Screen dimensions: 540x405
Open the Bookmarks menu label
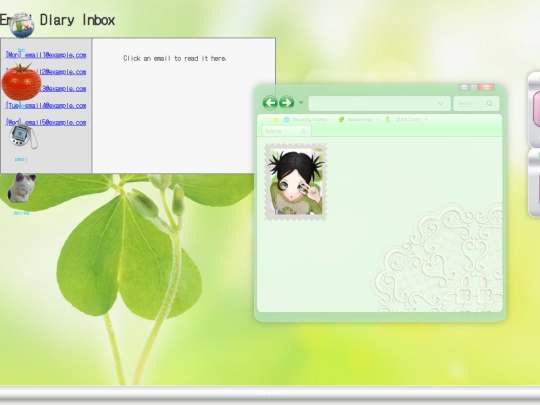360,120
